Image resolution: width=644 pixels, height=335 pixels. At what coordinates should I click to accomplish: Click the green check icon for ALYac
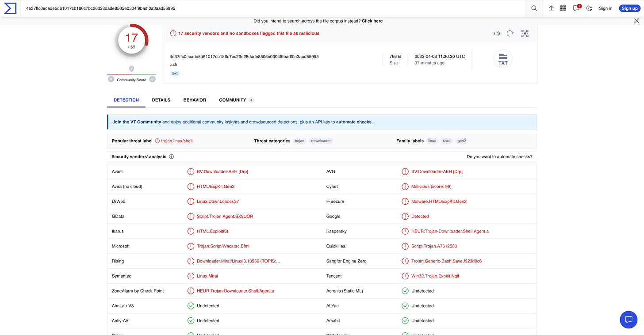point(405,306)
